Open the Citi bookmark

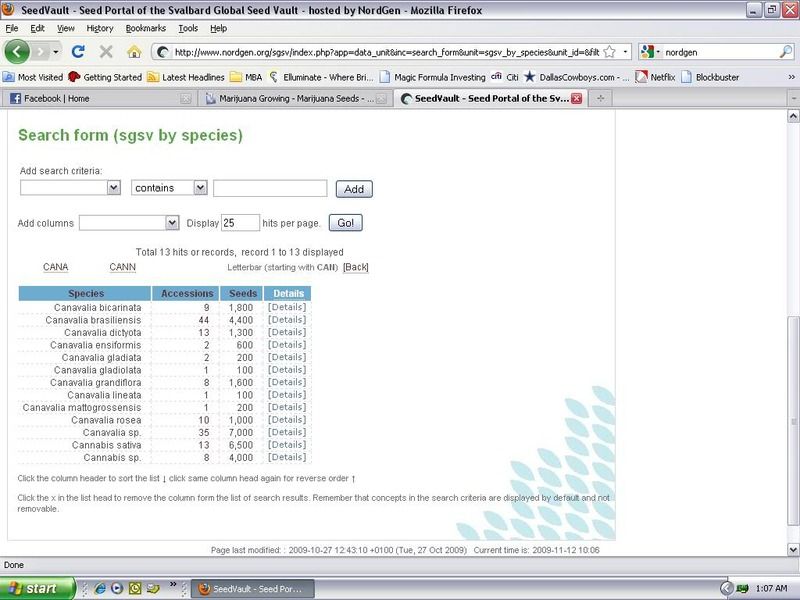coord(505,77)
